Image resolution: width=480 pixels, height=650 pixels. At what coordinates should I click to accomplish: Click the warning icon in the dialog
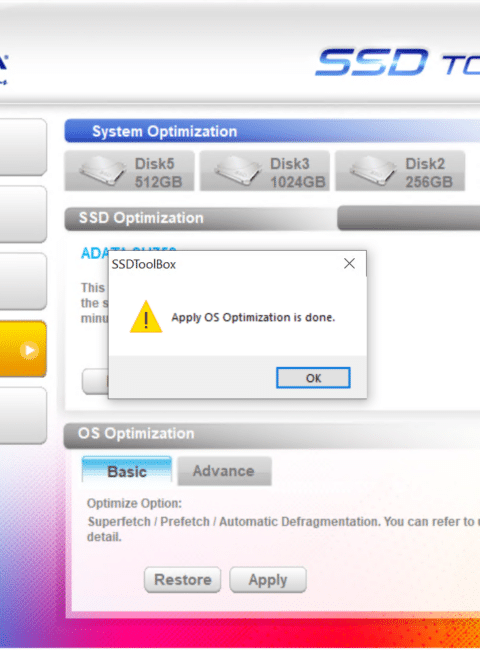pos(146,317)
